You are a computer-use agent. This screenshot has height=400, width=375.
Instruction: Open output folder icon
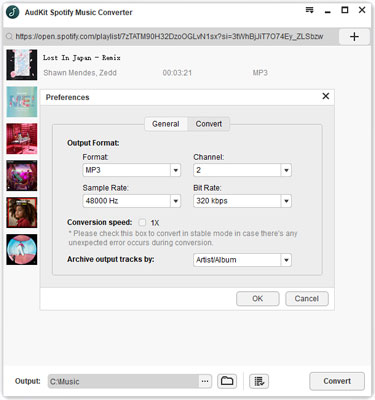click(227, 381)
